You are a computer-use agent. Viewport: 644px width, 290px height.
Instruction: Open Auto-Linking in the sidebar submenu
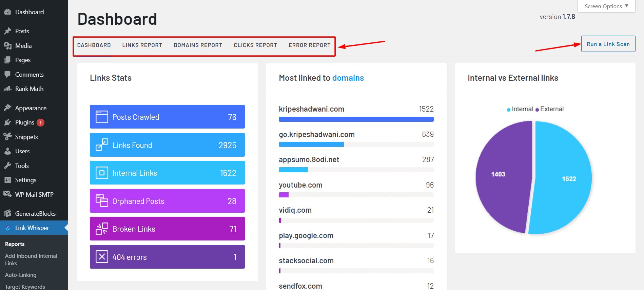click(21, 275)
